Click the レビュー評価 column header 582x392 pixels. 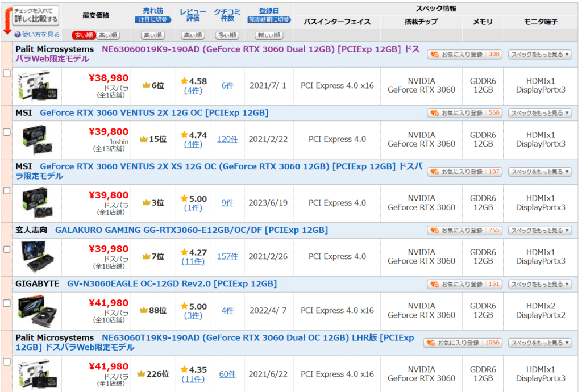[x=193, y=15]
